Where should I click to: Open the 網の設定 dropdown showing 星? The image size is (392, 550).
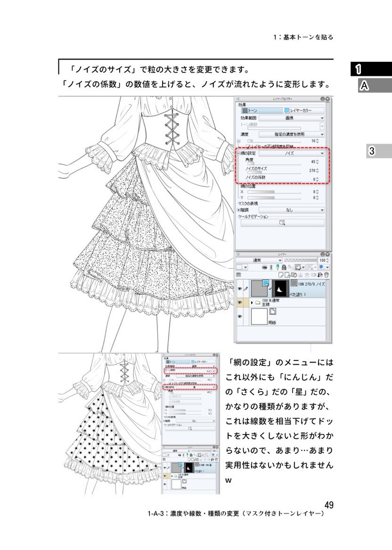[195, 387]
